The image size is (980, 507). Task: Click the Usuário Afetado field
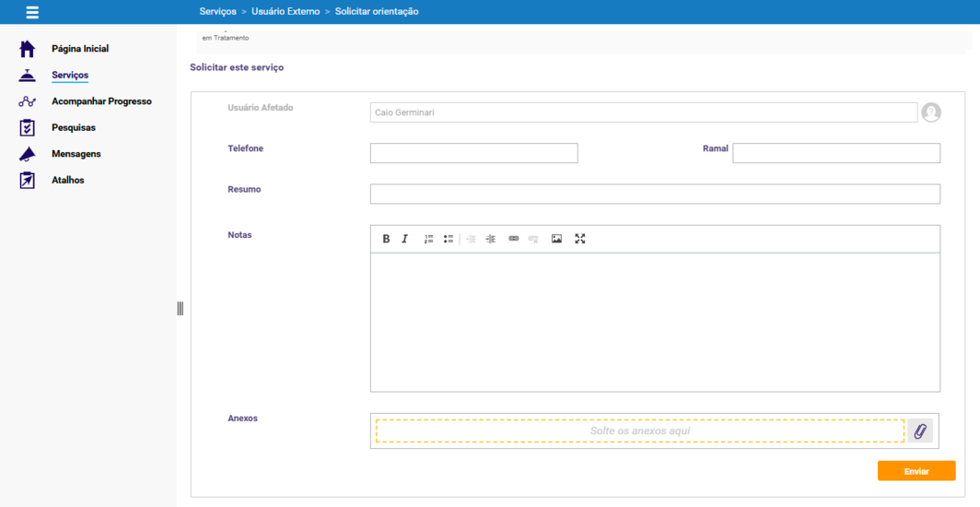pos(644,112)
